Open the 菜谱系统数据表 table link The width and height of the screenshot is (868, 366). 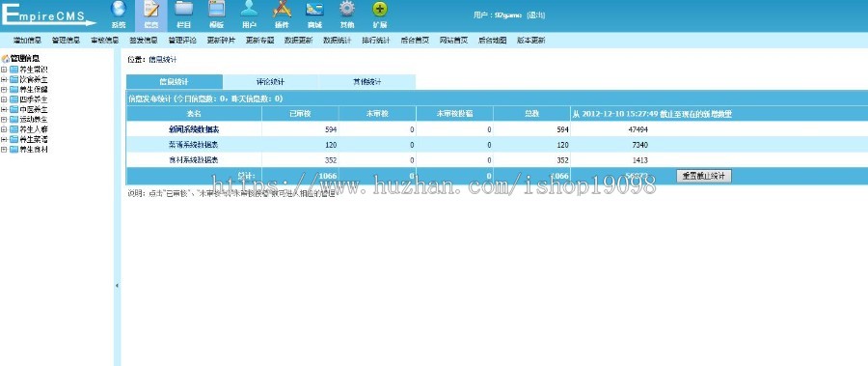(x=194, y=145)
